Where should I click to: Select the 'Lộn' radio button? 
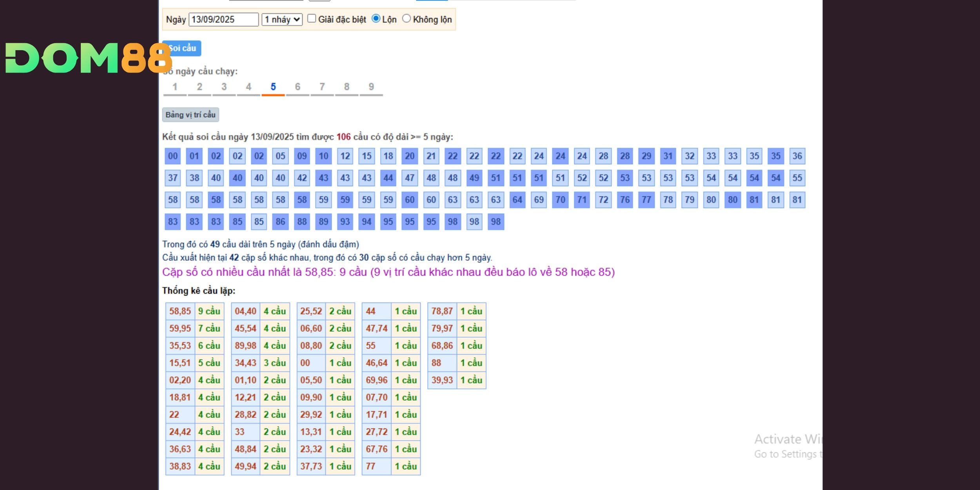click(x=376, y=18)
